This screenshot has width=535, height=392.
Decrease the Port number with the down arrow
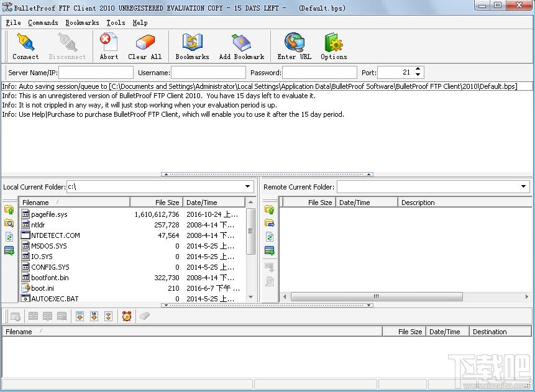[418, 75]
